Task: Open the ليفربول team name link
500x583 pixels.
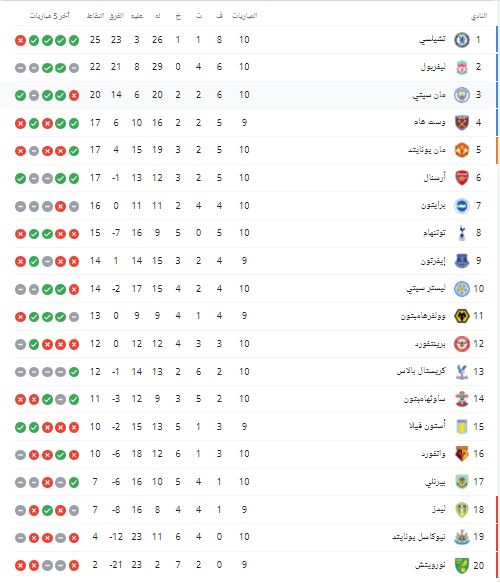Action: [x=433, y=67]
